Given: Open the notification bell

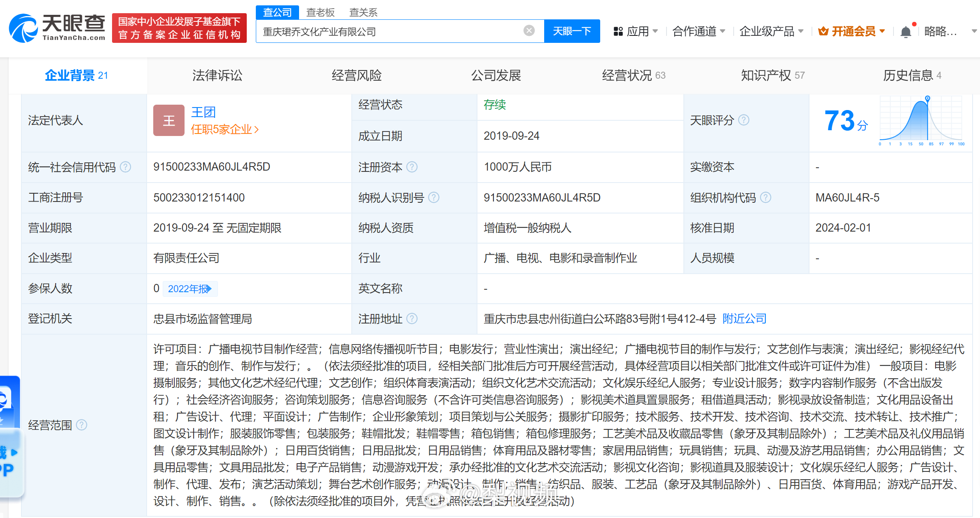Looking at the screenshot, I should 905,32.
